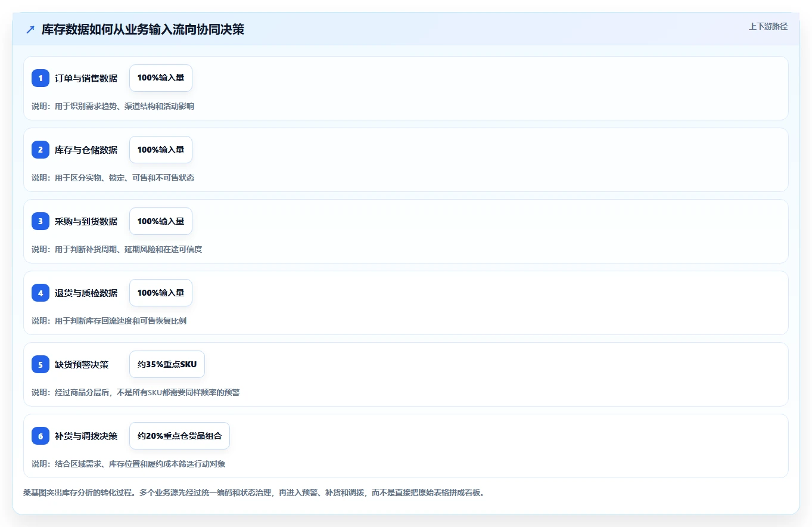The image size is (812, 527).
Task: Click the description about 实物、锁定、可售和不可售状态
Action: [113, 178]
